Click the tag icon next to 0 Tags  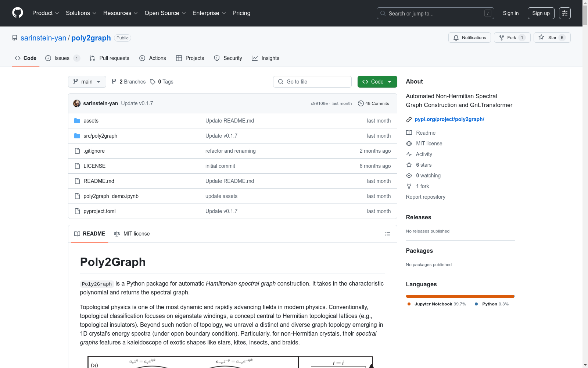point(153,82)
